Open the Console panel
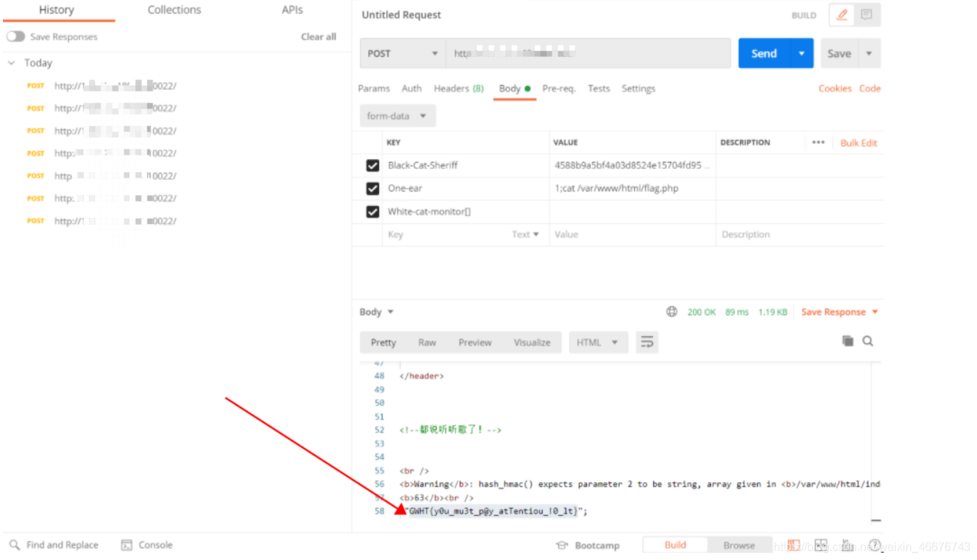 click(147, 545)
